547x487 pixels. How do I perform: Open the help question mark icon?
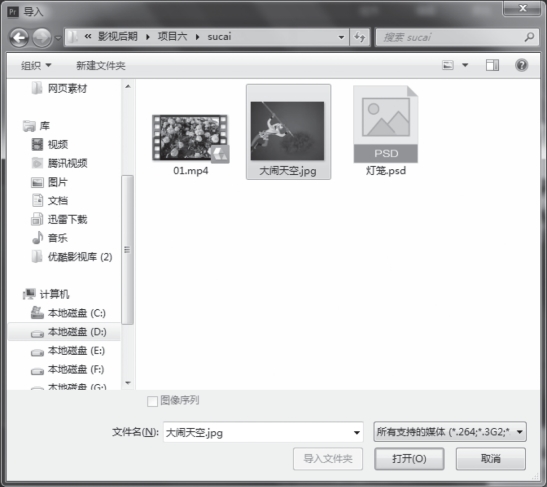[521, 65]
